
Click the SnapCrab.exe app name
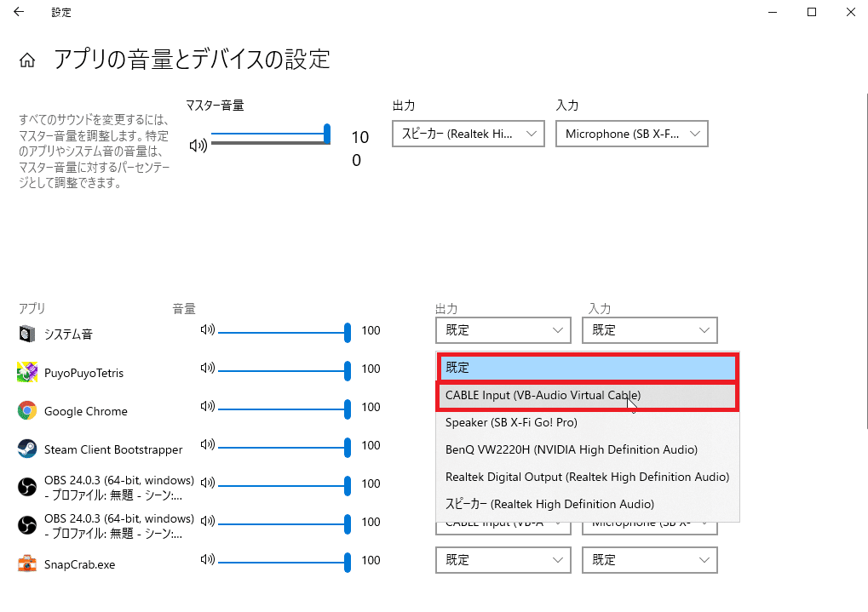tap(80, 564)
